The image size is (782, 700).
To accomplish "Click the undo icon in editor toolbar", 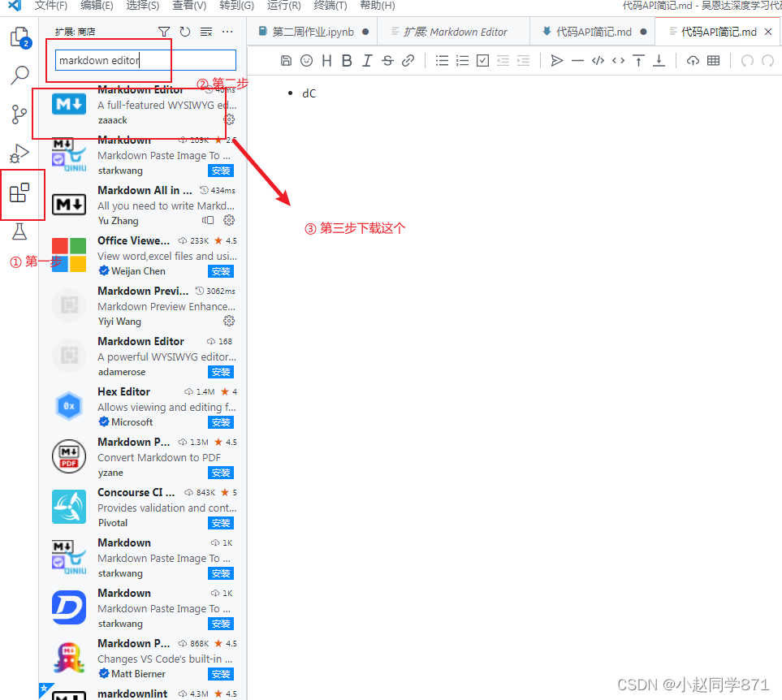I will tap(747, 60).
